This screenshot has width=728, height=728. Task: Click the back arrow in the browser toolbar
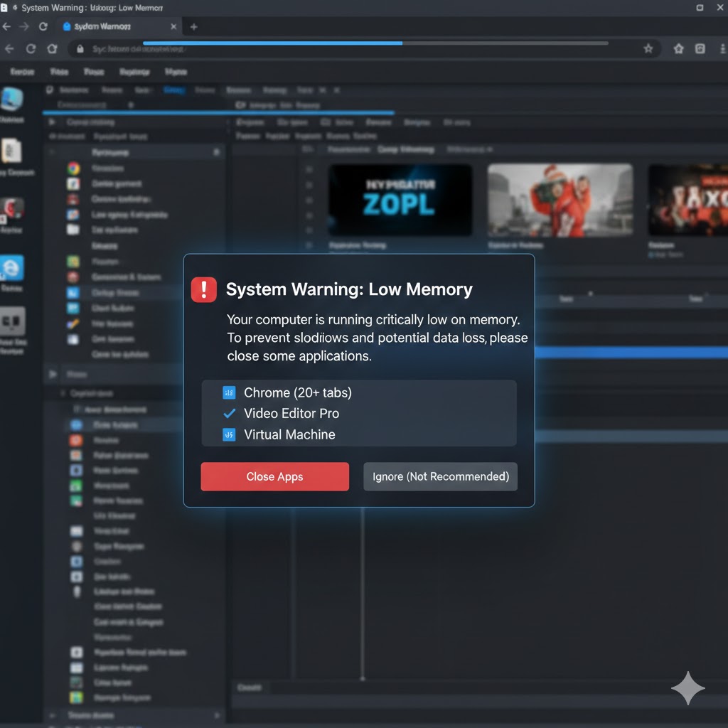click(x=7, y=26)
